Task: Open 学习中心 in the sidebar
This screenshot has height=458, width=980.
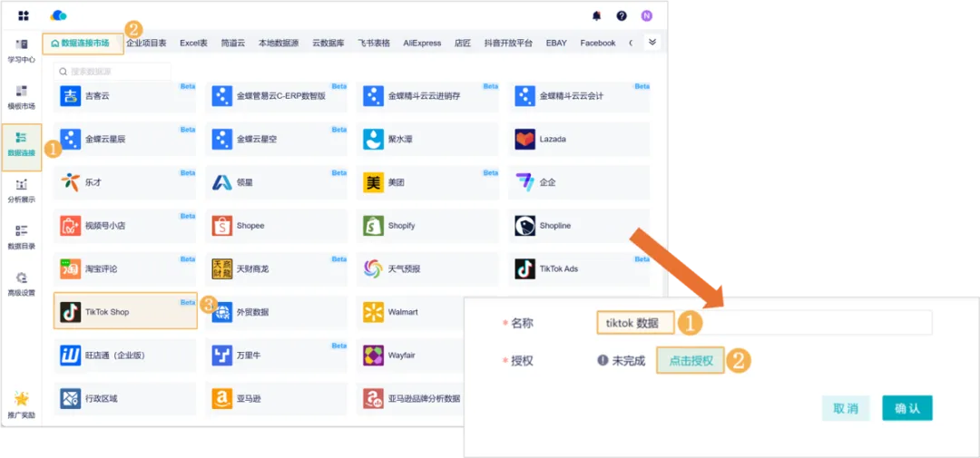Action: pyautogui.click(x=22, y=51)
